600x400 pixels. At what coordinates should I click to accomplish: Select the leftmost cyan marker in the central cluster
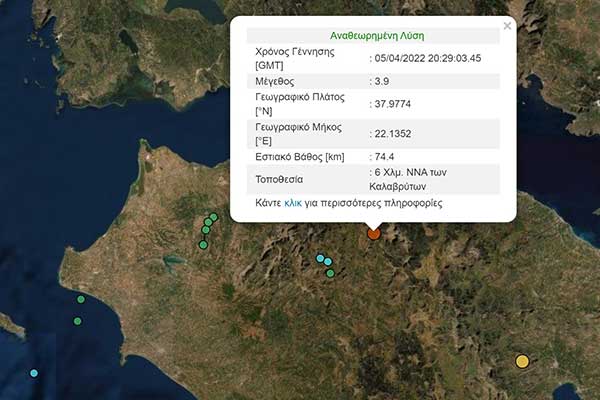click(320, 258)
